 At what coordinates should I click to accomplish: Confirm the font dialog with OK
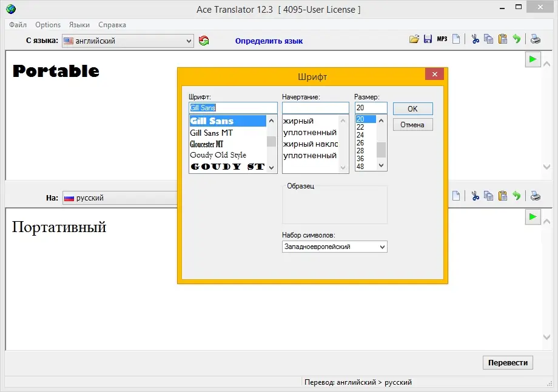(x=413, y=108)
